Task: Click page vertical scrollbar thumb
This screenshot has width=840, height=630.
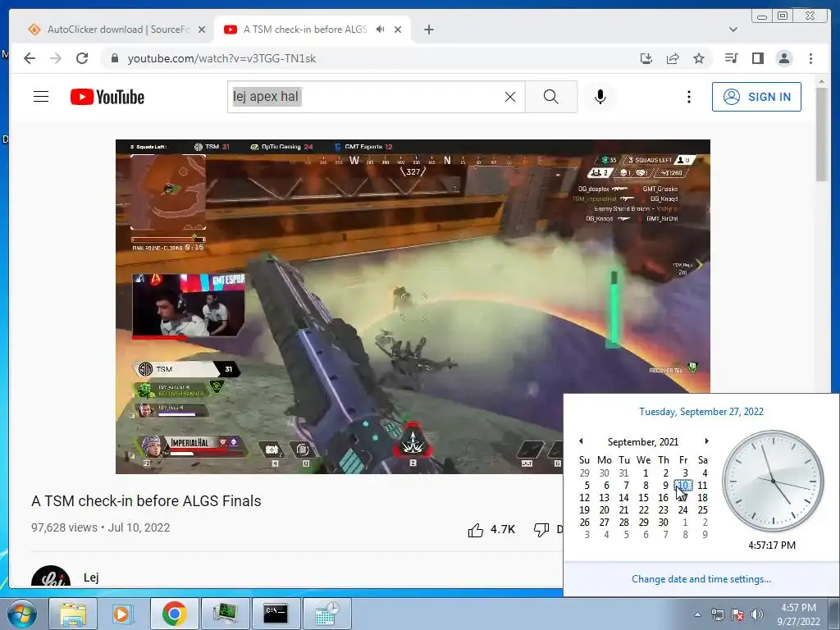Action: [821, 134]
